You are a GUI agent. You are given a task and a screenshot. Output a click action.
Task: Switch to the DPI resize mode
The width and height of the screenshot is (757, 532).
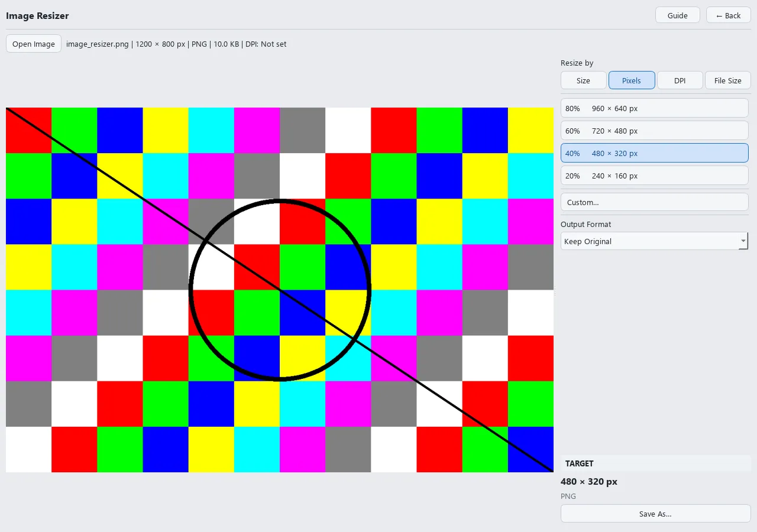[x=680, y=80]
